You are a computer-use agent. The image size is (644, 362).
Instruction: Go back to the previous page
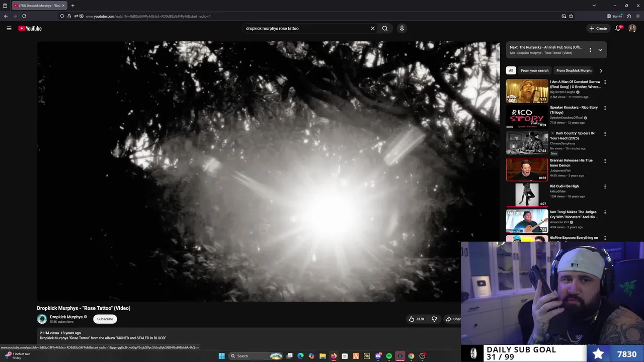[x=6, y=16]
